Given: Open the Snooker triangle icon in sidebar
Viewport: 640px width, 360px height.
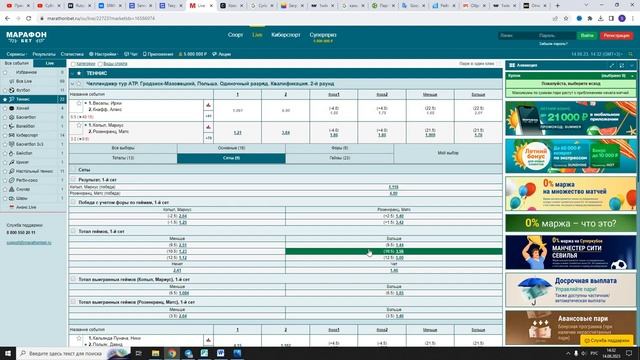Looking at the screenshot, I should click(x=12, y=189).
